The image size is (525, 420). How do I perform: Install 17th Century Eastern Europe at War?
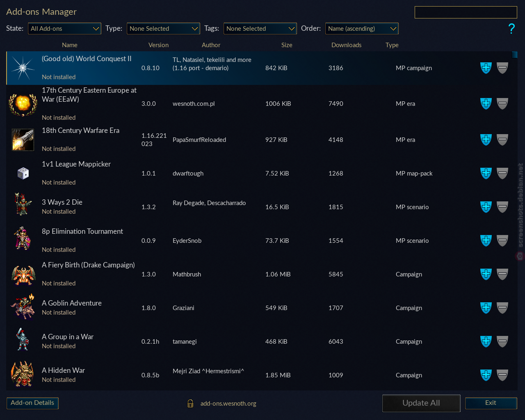pyautogui.click(x=486, y=104)
